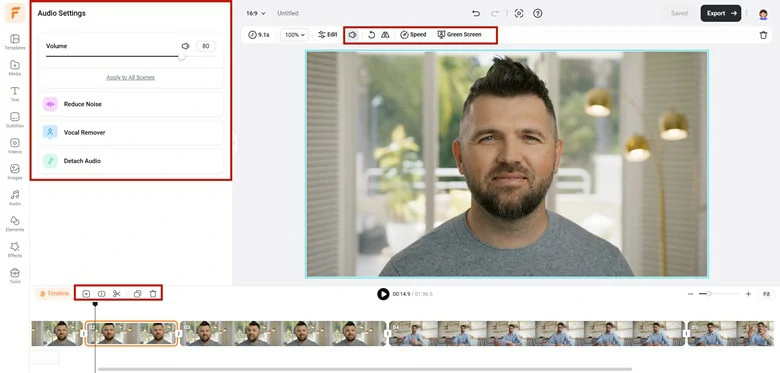Trim the clip with the scissors icon
The height and width of the screenshot is (373, 780).
pos(116,293)
